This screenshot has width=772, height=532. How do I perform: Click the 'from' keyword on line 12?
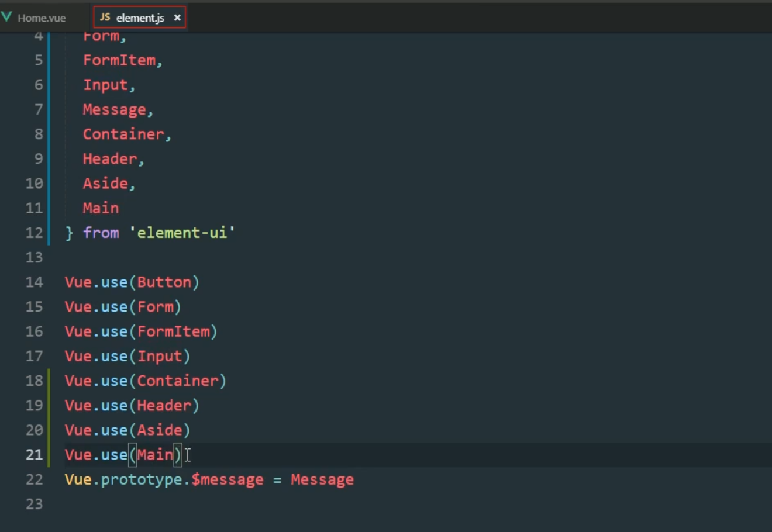point(101,233)
